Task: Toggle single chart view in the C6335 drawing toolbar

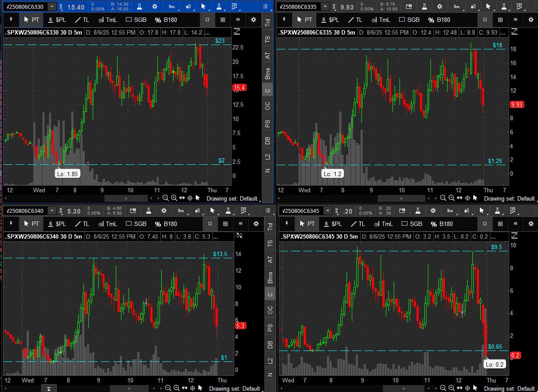Action: click(485, 20)
